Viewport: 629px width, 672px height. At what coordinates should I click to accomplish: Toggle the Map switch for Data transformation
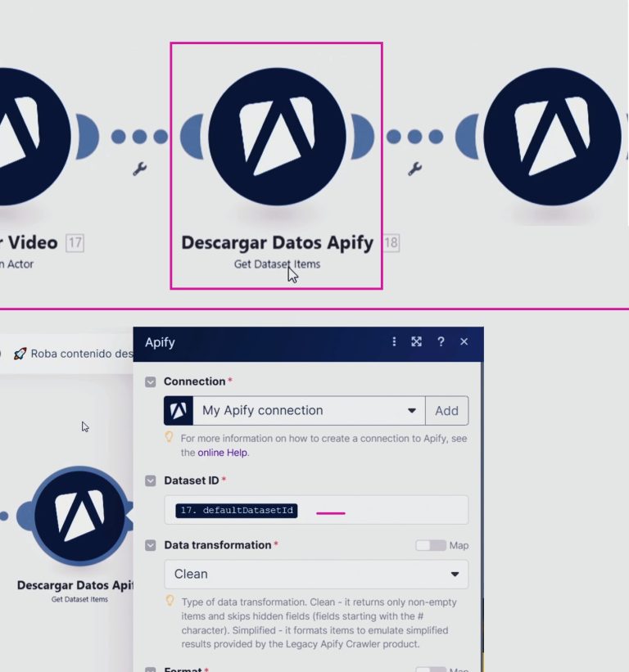point(430,545)
